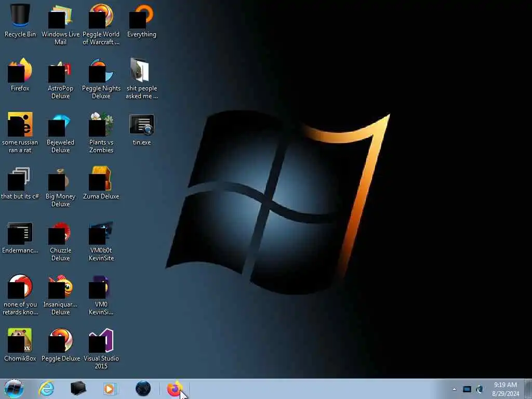The width and height of the screenshot is (532, 399).
Task: Select Peggle World of Warcraft shortcut
Action: [101, 24]
